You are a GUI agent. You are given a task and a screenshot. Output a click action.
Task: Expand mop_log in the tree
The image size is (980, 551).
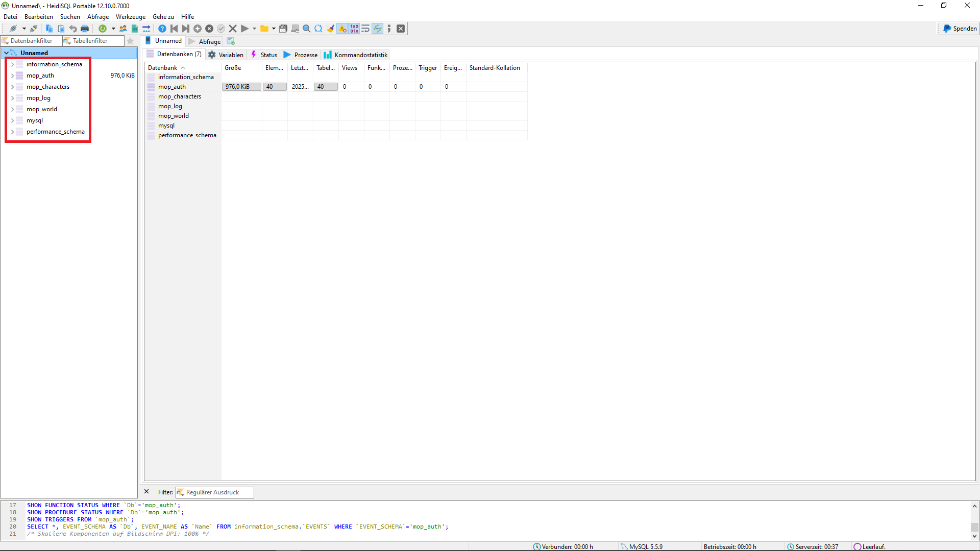pyautogui.click(x=12, y=98)
